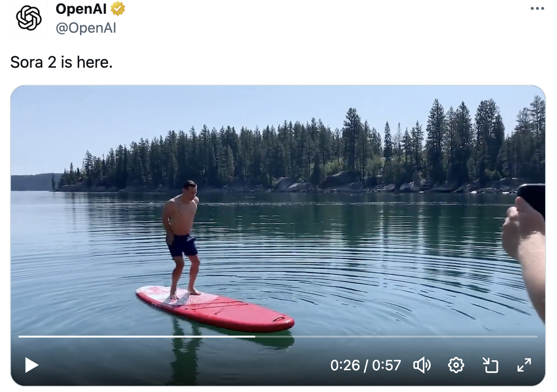Play the Sora 2 video
This screenshot has width=557, height=392.
tap(32, 365)
